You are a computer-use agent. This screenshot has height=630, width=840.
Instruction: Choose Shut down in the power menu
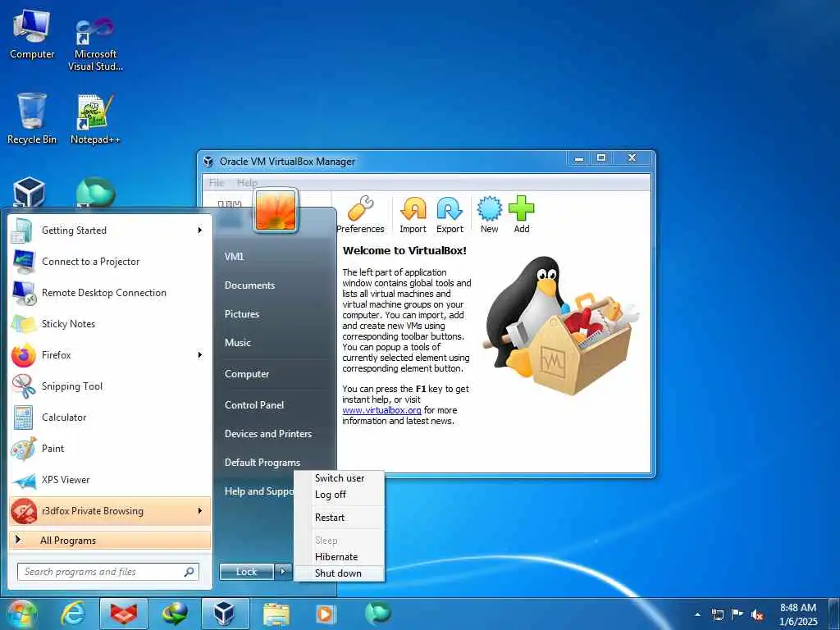pos(339,573)
